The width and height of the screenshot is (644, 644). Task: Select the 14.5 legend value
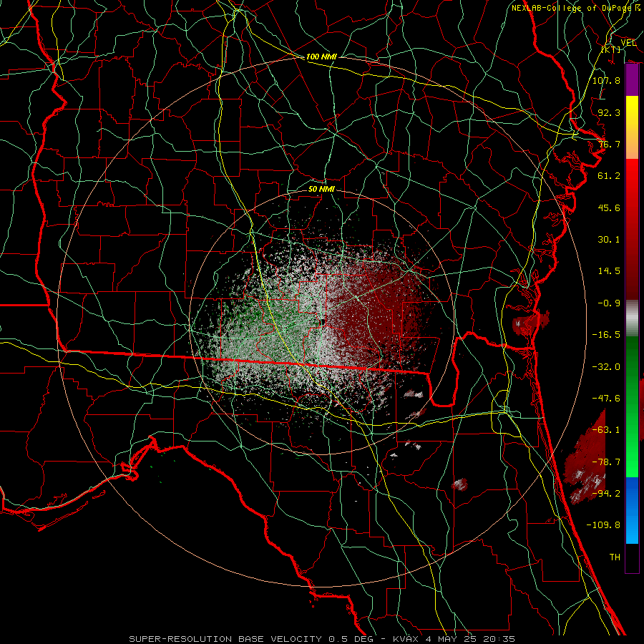(x=609, y=271)
